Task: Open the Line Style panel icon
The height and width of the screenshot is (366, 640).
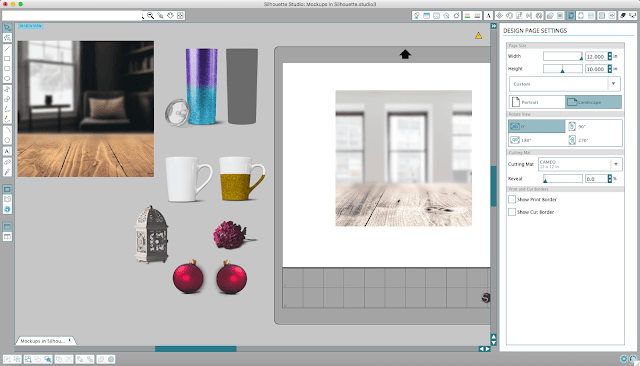Action: click(477, 16)
